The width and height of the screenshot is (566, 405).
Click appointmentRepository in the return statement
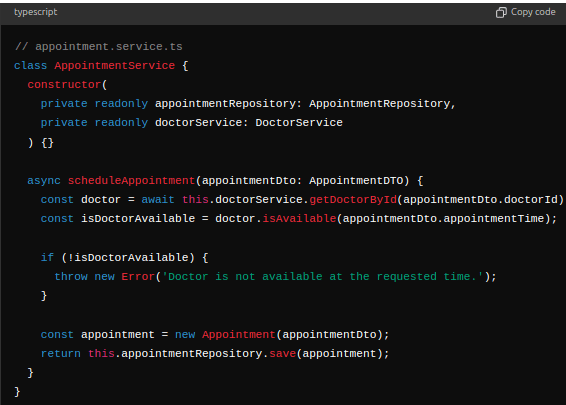(x=192, y=353)
